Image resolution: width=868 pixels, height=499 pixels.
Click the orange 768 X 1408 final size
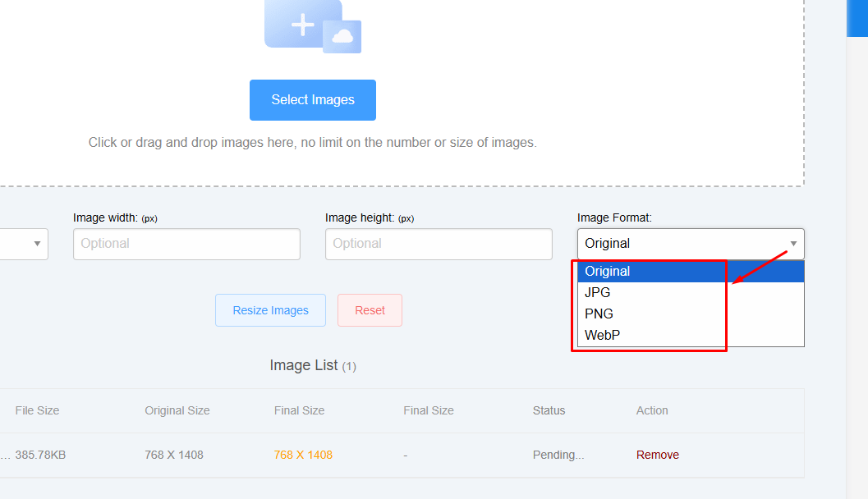pyautogui.click(x=303, y=455)
